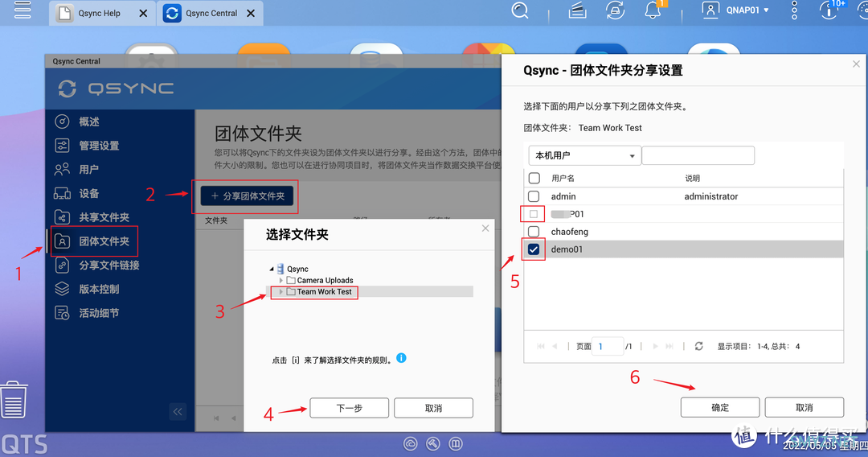868x457 pixels.
Task: Check the admin user checkbox
Action: point(534,196)
